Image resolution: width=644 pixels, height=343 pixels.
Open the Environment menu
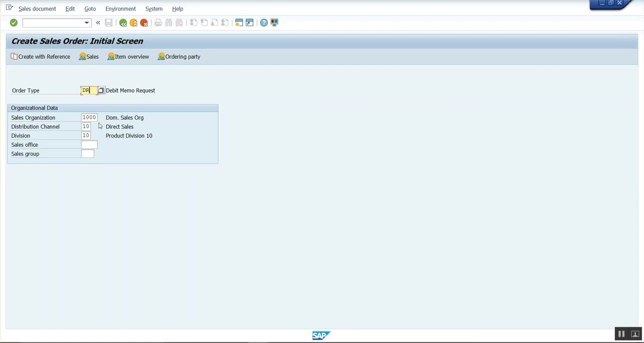pos(121,9)
